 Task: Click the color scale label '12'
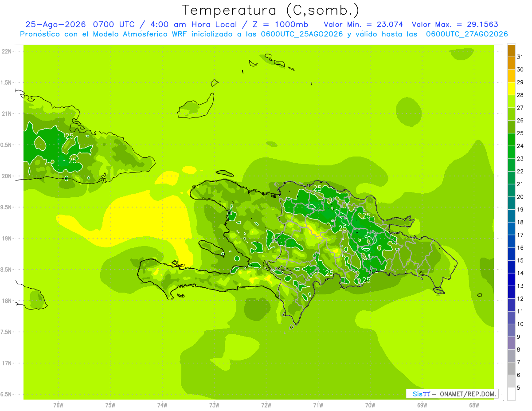point(520,299)
